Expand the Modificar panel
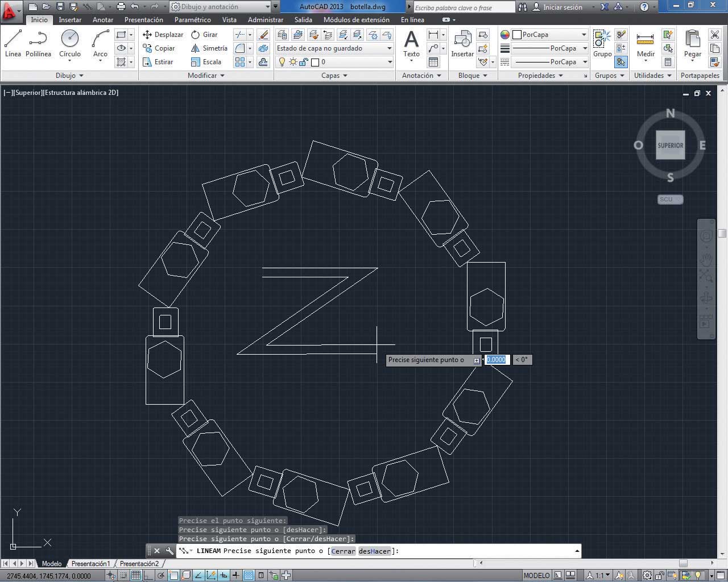The height and width of the screenshot is (582, 728). point(206,75)
